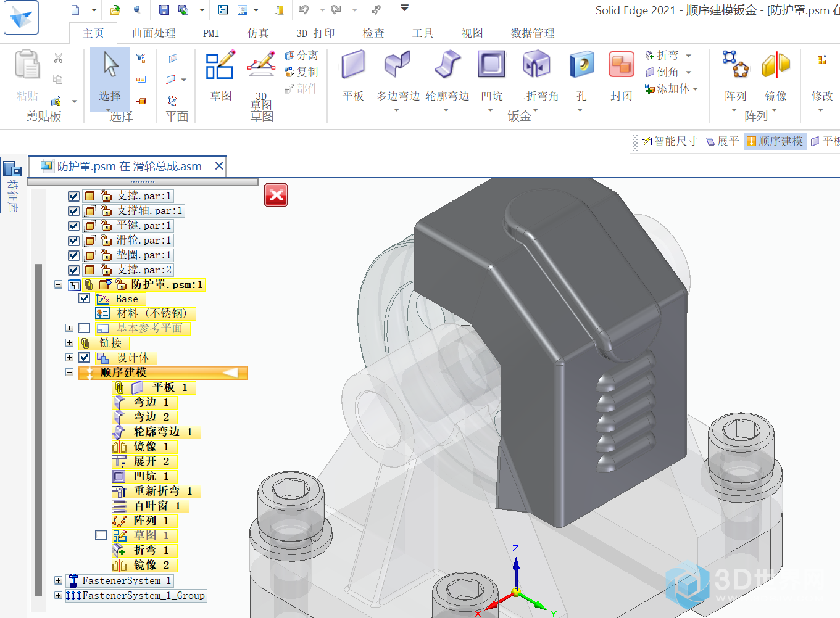Select the 平板 (Tab) sheet metal tool
This screenshot has height=618, width=840.
coord(354,76)
